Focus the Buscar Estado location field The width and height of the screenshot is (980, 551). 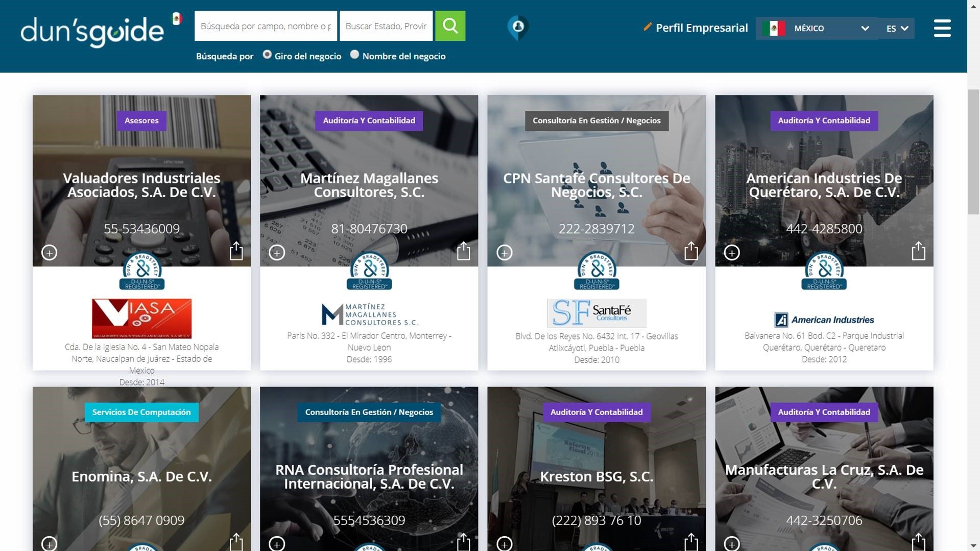[386, 26]
